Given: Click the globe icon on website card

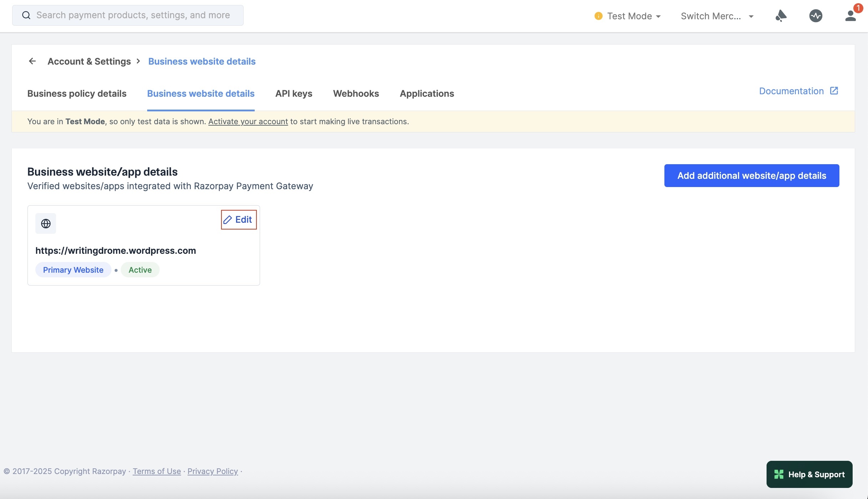Looking at the screenshot, I should point(46,223).
